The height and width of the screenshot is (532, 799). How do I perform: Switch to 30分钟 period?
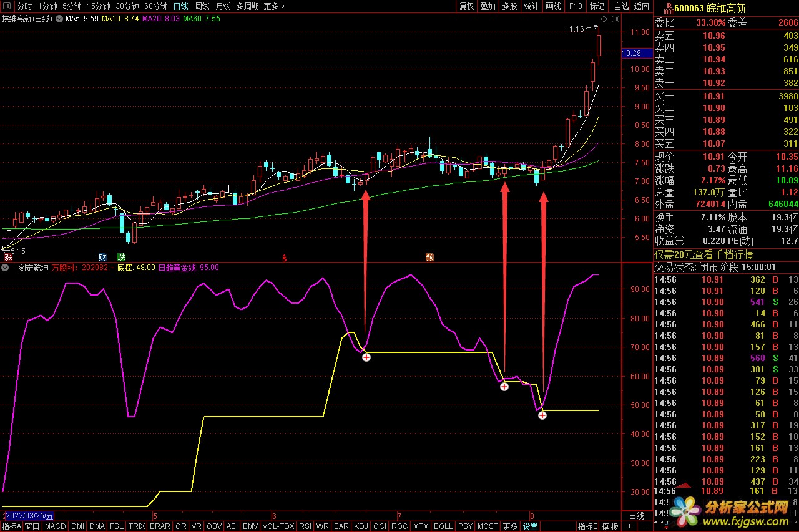tap(127, 6)
